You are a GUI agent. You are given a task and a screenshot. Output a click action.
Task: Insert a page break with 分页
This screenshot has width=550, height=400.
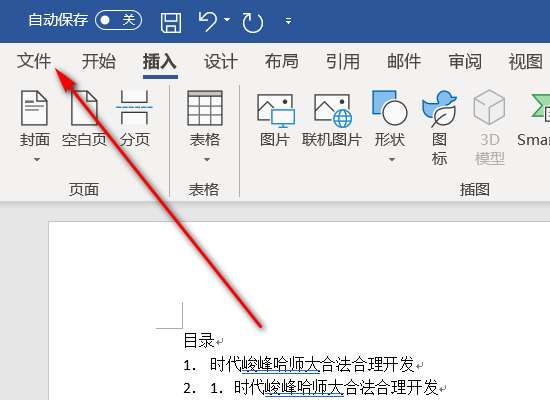134,119
